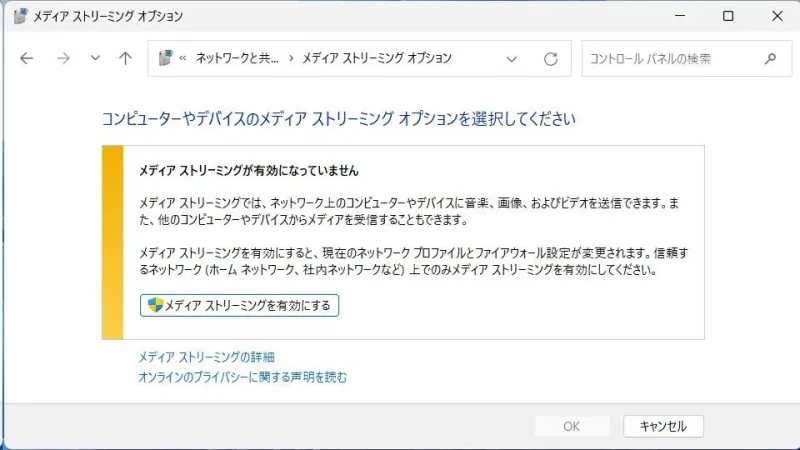
Task: Click the magnifier icon in the search box
Action: 770,59
